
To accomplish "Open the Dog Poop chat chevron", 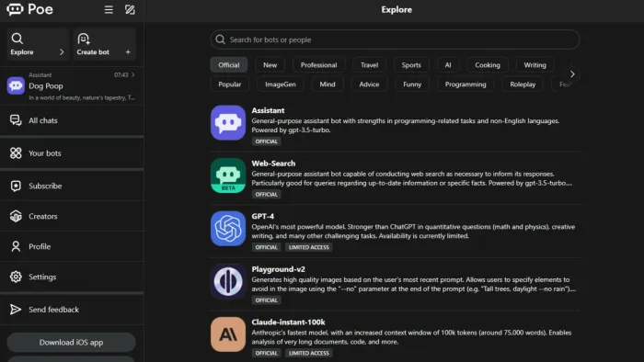I will 133,74.
